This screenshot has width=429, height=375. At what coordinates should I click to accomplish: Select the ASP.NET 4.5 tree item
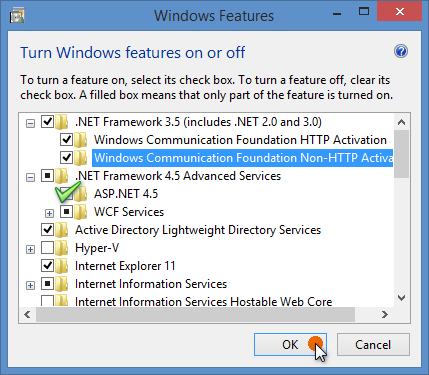126,194
